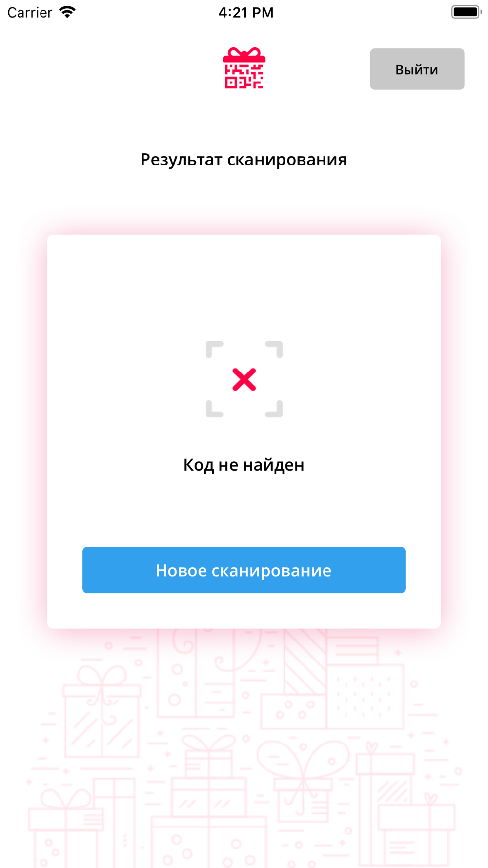Click the top-left scan frame bracket

[214, 350]
